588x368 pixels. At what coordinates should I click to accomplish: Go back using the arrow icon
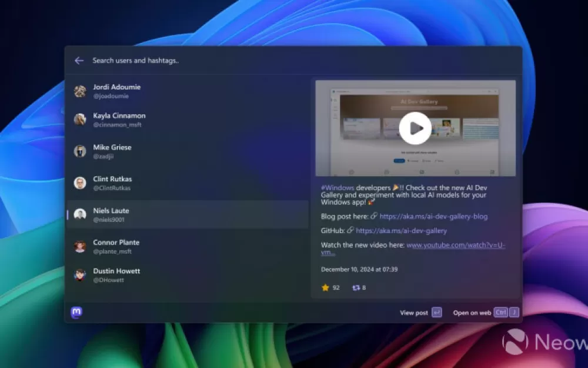click(x=79, y=61)
